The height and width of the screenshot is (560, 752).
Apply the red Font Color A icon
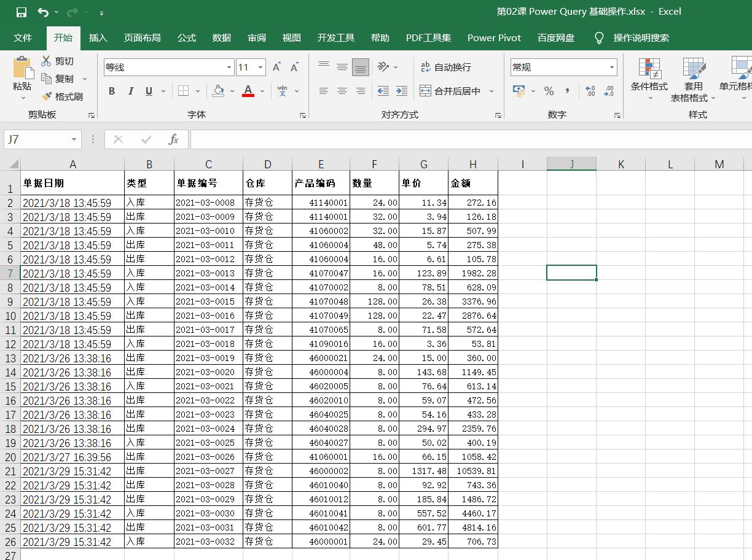(248, 91)
